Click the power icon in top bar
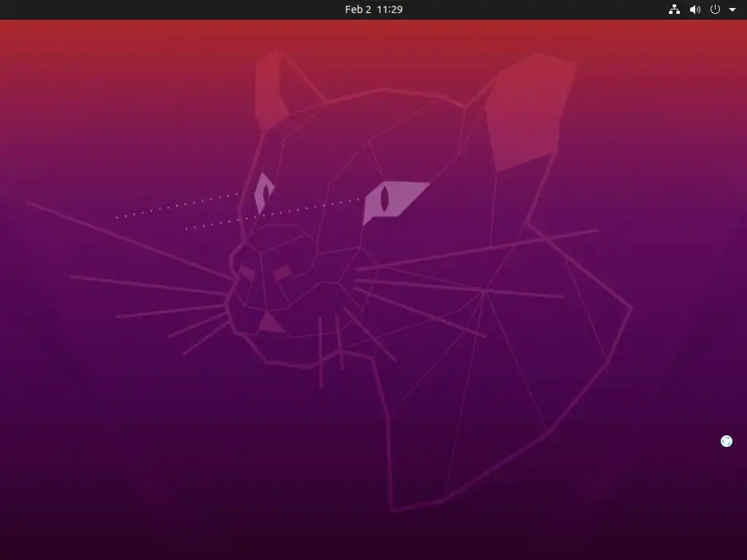Viewport: 747px width, 560px height. [x=715, y=9]
